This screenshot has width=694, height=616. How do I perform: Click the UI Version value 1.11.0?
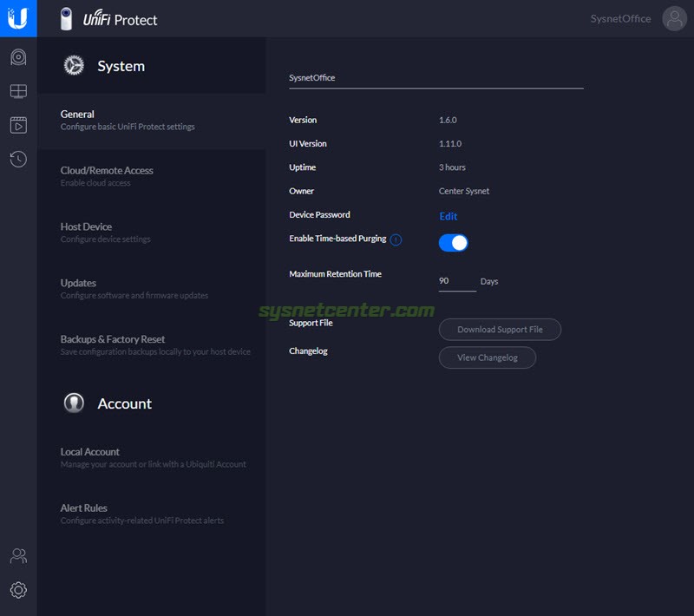click(x=450, y=144)
